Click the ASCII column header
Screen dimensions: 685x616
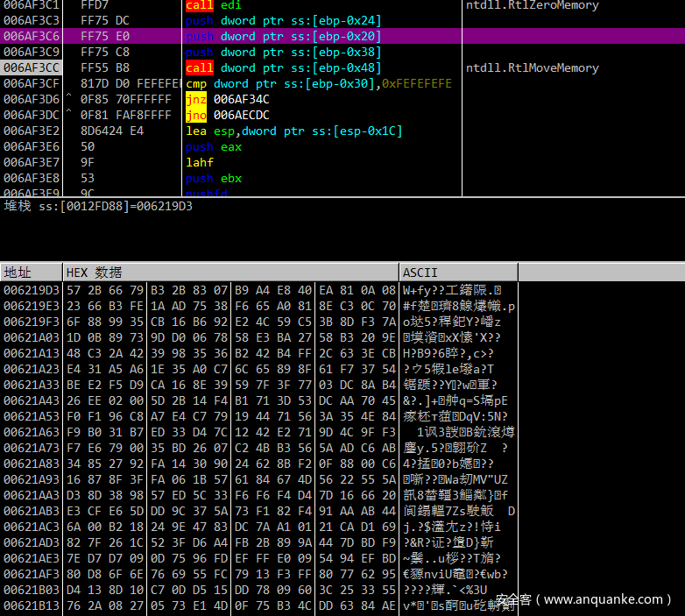tap(420, 273)
